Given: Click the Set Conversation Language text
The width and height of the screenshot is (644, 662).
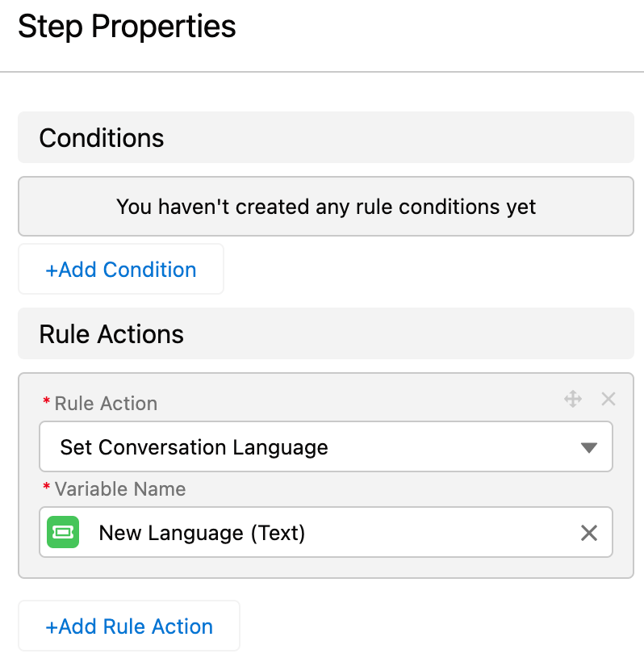Looking at the screenshot, I should click(194, 447).
